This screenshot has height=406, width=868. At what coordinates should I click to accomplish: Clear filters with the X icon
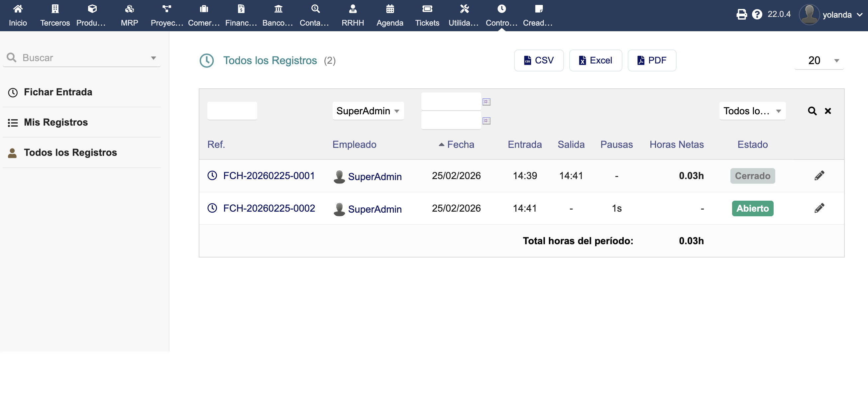(x=827, y=111)
